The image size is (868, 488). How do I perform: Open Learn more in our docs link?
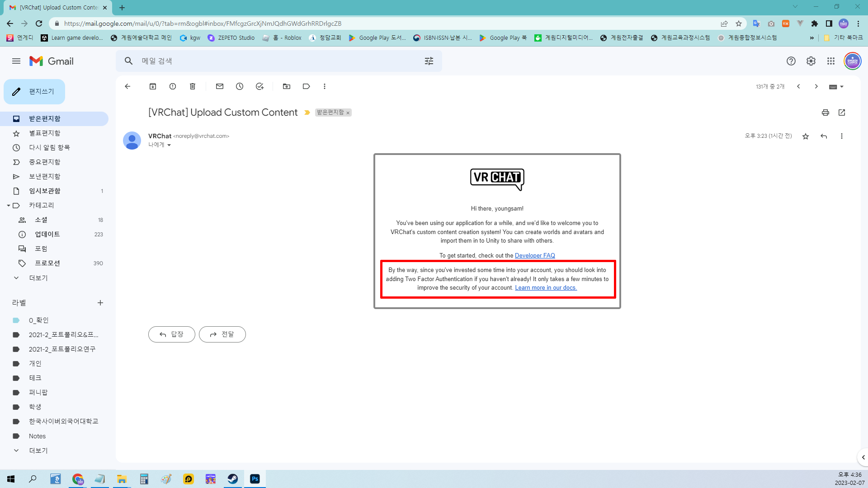(x=546, y=288)
